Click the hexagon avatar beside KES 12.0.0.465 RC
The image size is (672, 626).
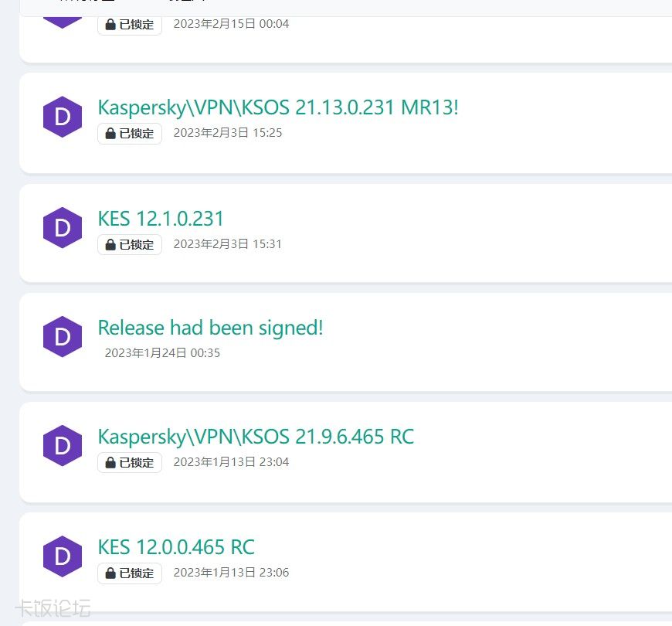63,556
